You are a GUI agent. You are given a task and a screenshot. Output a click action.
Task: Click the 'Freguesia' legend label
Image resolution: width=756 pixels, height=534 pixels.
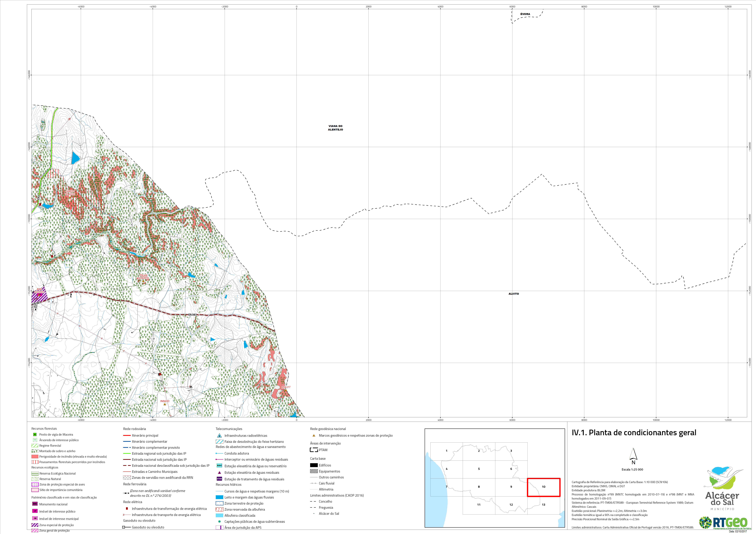coord(326,508)
